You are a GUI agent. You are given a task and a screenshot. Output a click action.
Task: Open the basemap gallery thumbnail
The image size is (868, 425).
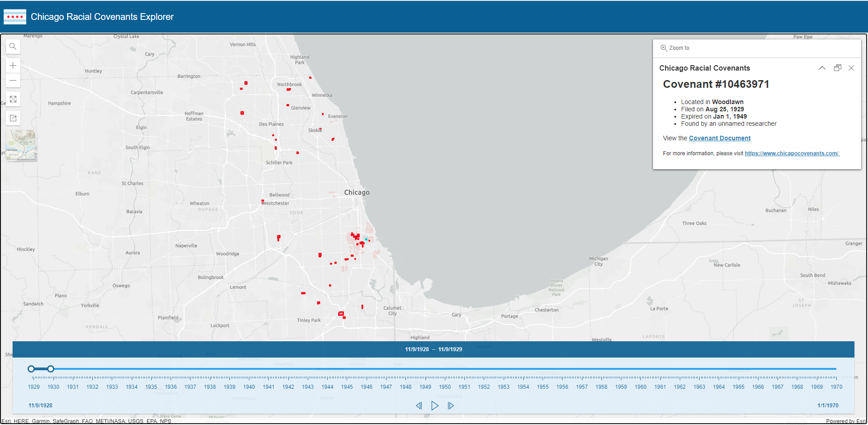click(x=21, y=145)
